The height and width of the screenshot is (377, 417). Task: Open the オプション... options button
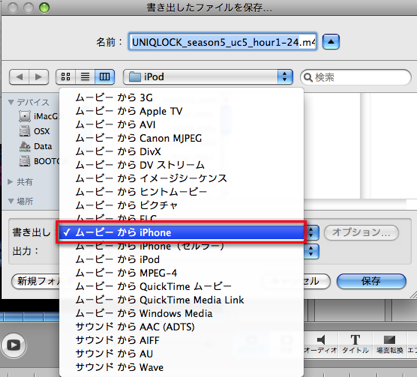361,232
